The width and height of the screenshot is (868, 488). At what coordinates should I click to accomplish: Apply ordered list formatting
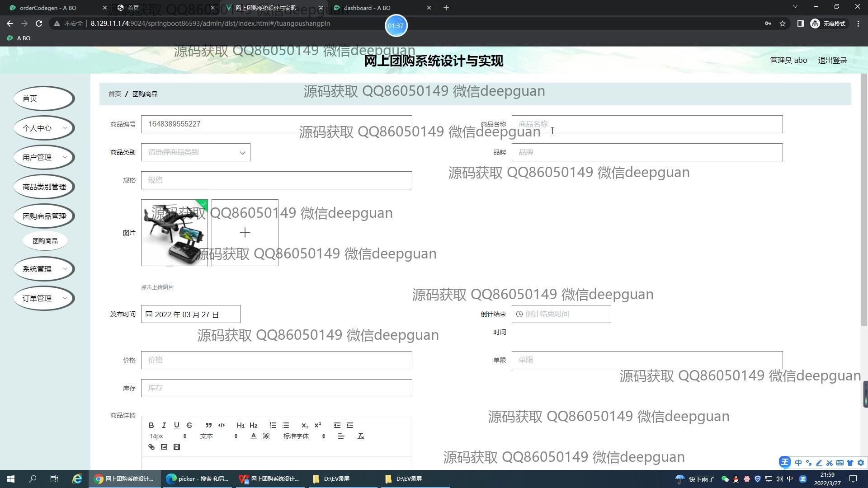[x=273, y=425]
